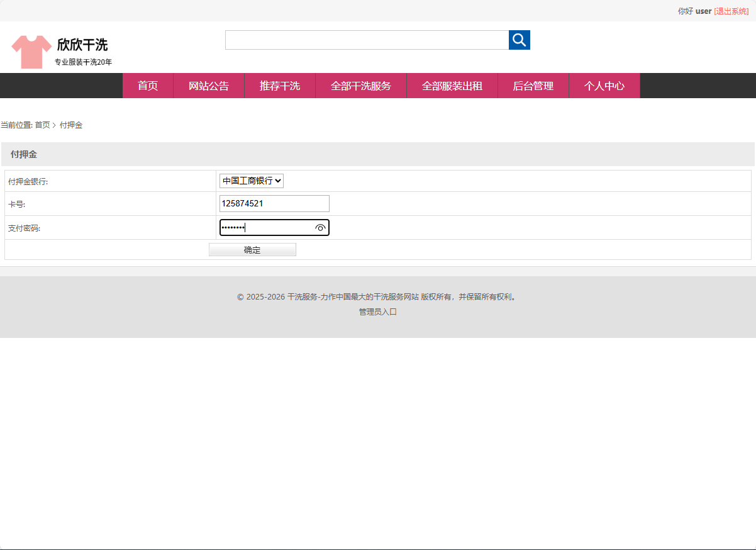
Task: Click inside the 卡号 card number field
Action: [x=274, y=203]
